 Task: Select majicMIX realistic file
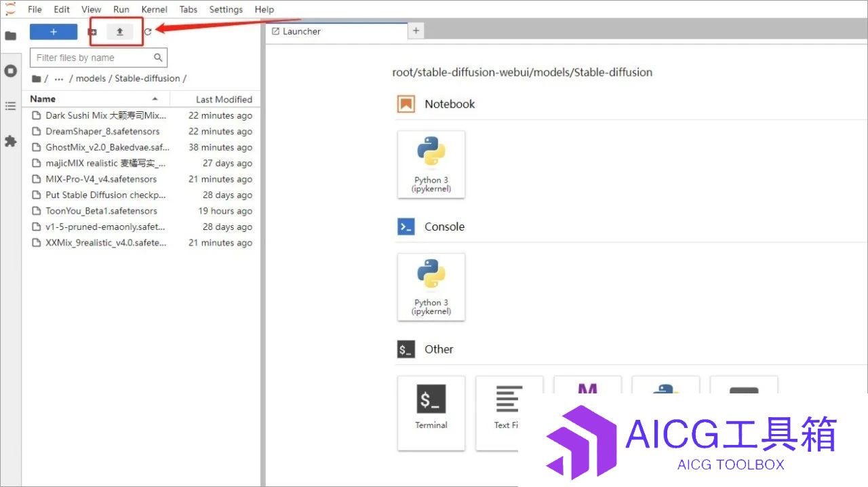[x=142, y=163]
